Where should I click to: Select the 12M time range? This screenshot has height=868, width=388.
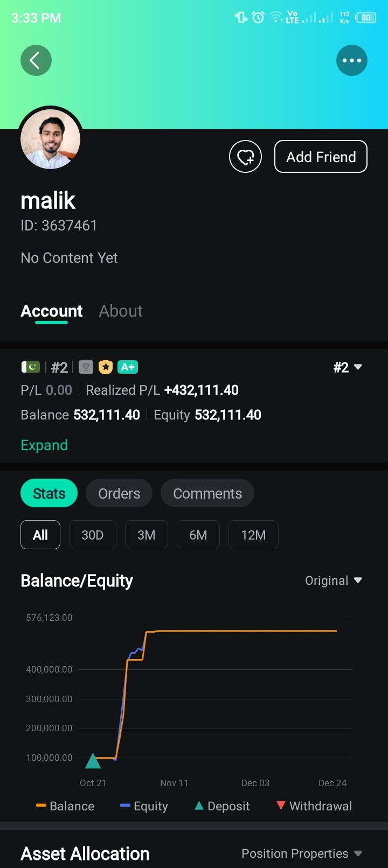click(253, 535)
